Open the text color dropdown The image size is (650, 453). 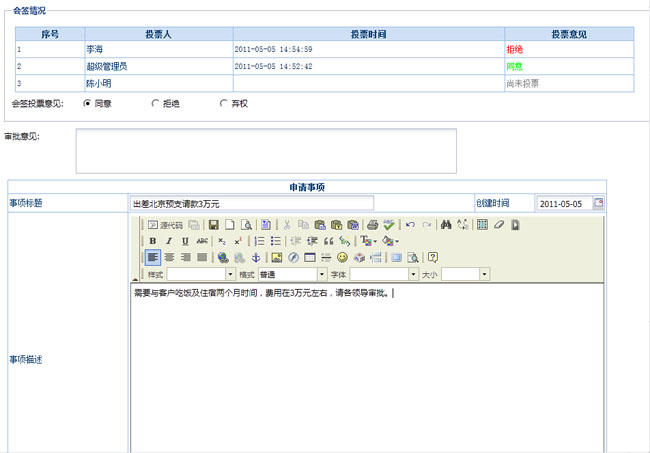[369, 241]
